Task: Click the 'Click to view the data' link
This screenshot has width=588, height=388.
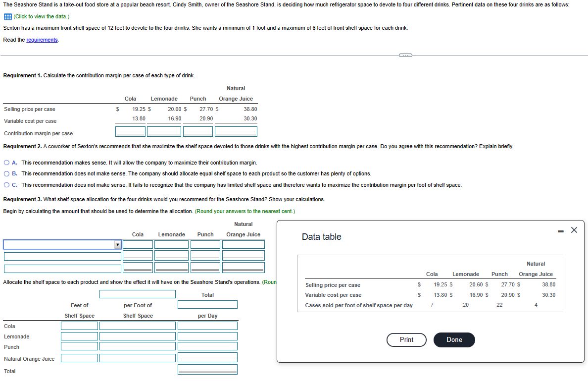Action: coord(41,16)
